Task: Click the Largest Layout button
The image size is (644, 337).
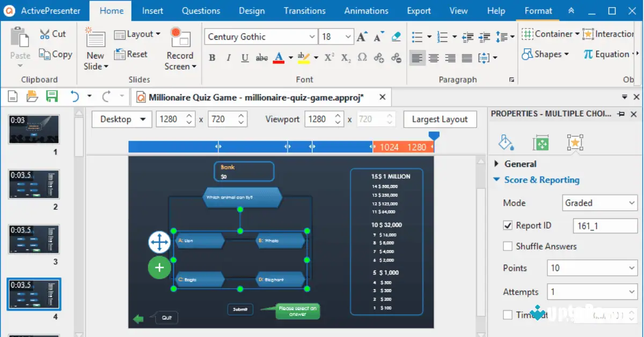Action: (440, 119)
